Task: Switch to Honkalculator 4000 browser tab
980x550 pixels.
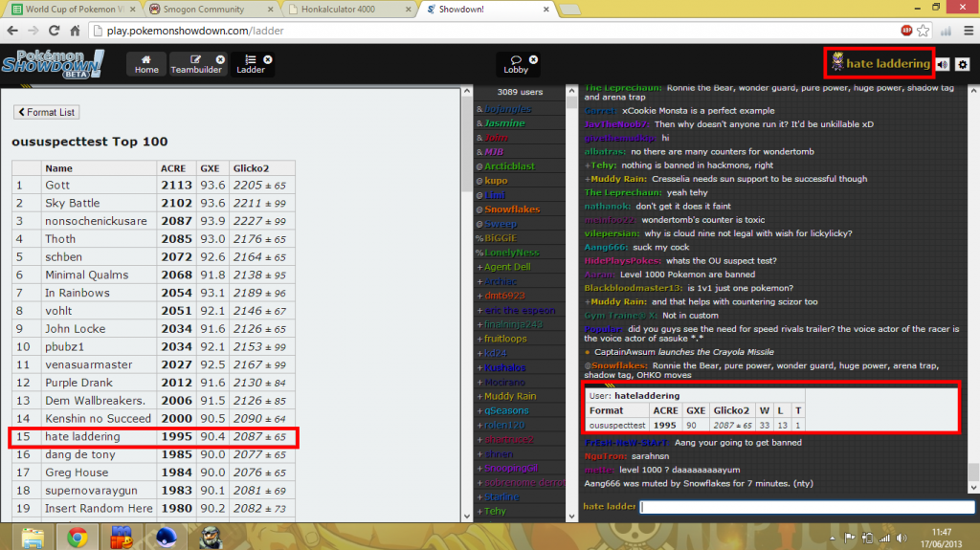Action: [350, 9]
